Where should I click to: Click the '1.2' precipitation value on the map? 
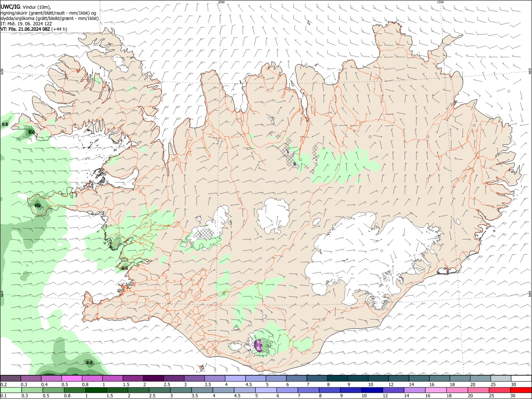click(37, 206)
